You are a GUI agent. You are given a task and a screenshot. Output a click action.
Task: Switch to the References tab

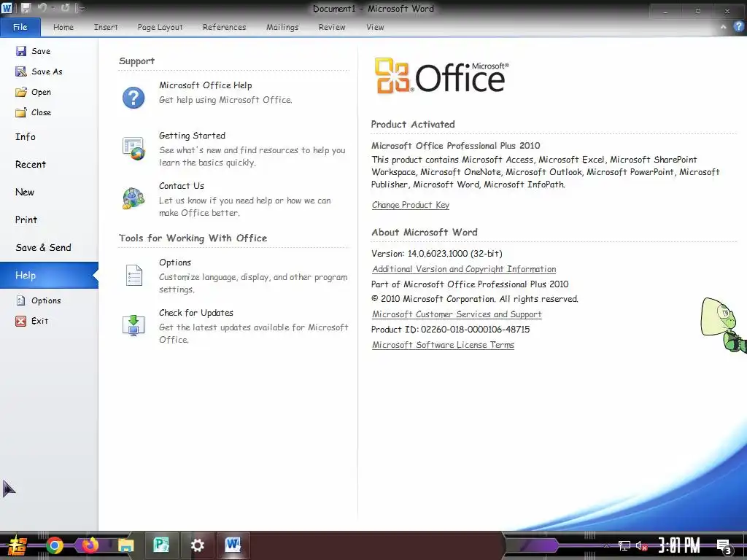click(x=225, y=27)
